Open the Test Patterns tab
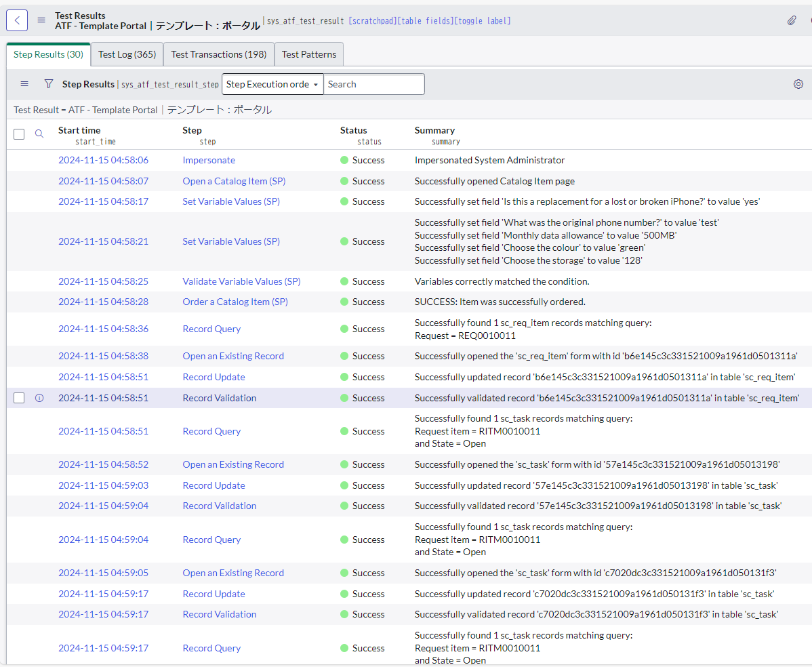 click(x=308, y=54)
